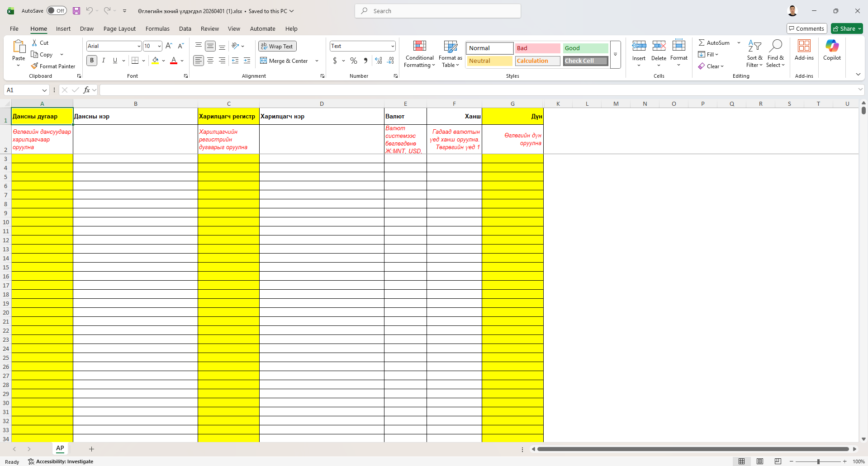Toggle the AutoSave switch
868x466 pixels.
tap(57, 11)
